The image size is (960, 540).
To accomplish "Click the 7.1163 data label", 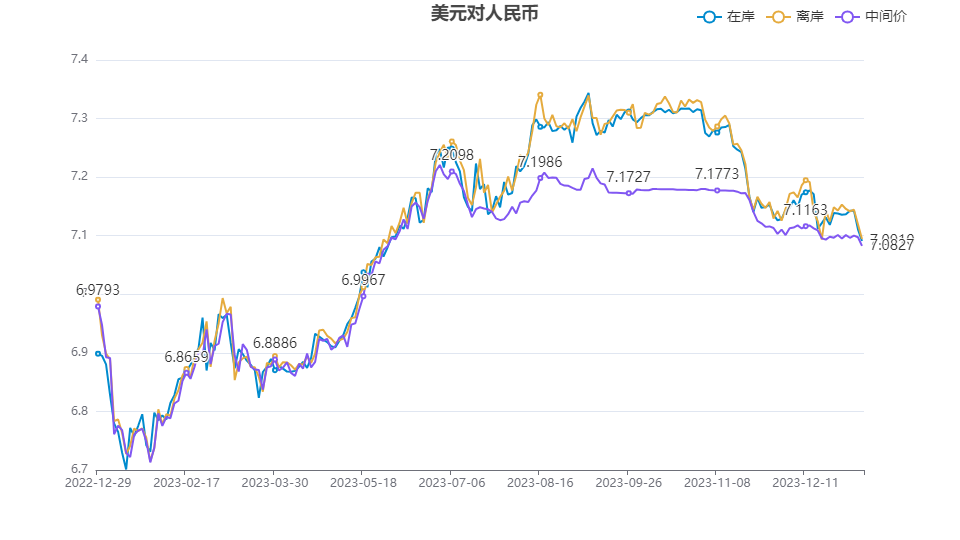I will [805, 210].
